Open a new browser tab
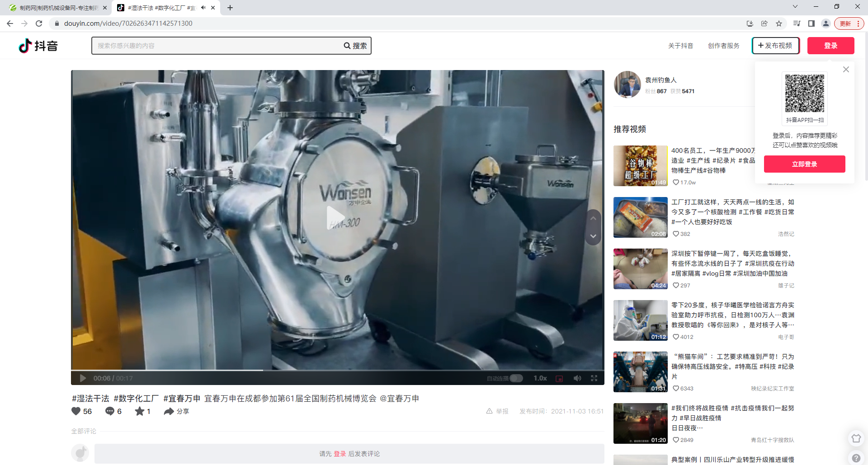Image resolution: width=868 pixels, height=465 pixels. point(230,8)
